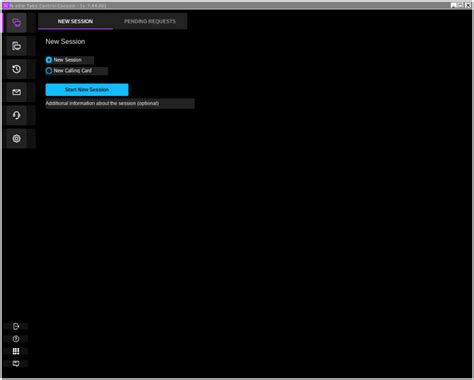The width and height of the screenshot is (474, 380).
Task: Switch to the NEW SESSION tab
Action: (x=75, y=21)
